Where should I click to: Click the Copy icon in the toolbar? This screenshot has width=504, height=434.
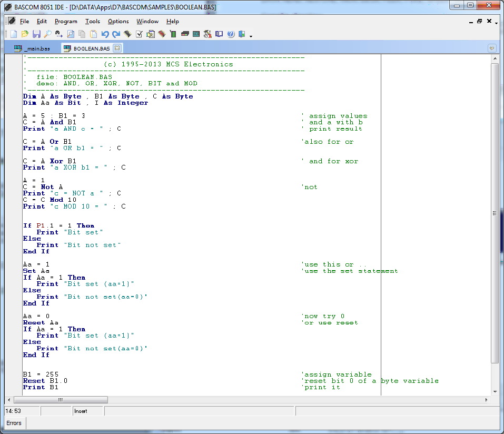coord(82,34)
